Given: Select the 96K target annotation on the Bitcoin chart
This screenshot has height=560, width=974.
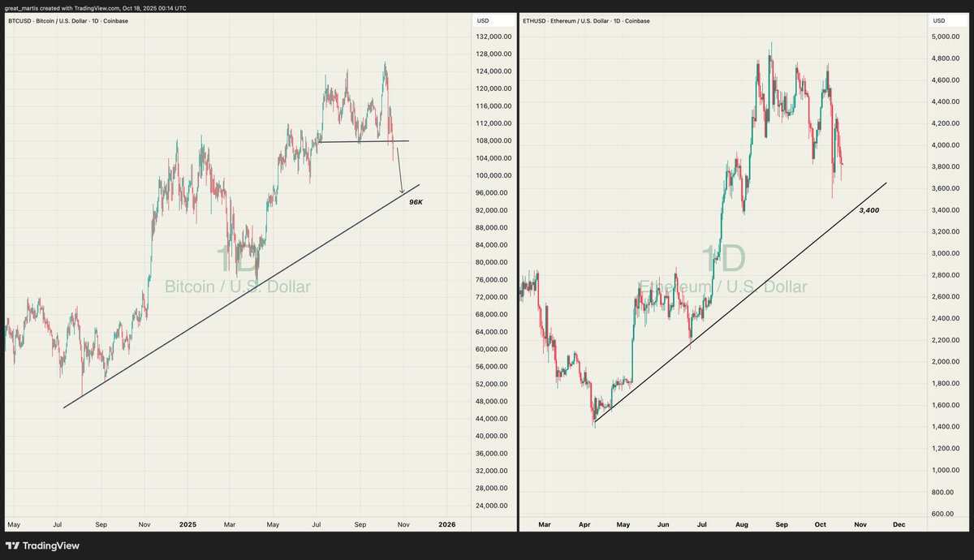Looking at the screenshot, I should pyautogui.click(x=416, y=201).
